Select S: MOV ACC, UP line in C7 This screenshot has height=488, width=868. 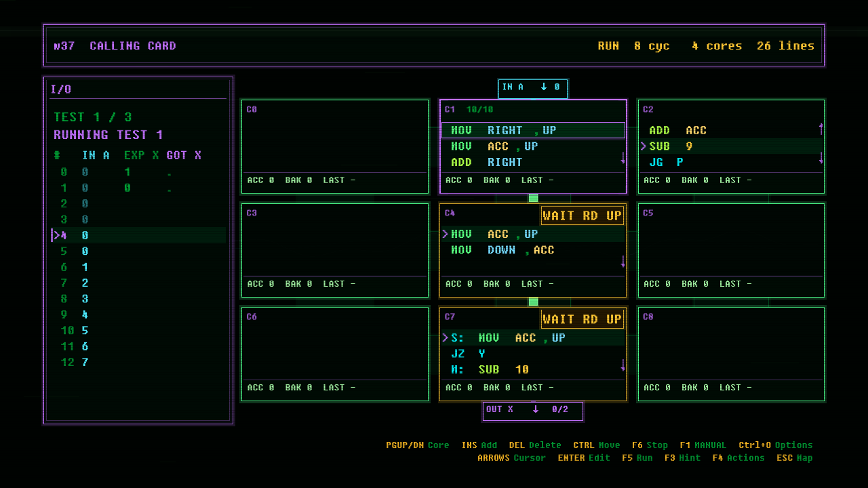[533, 338]
